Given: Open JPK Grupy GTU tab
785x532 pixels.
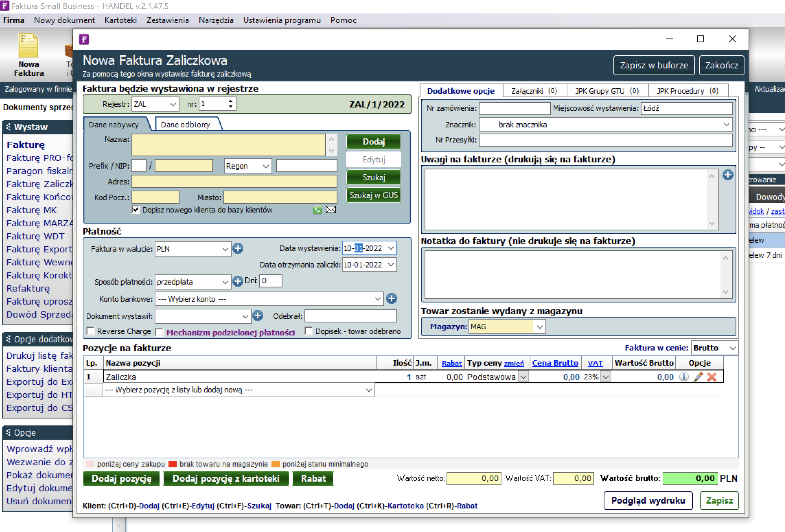Looking at the screenshot, I should pyautogui.click(x=607, y=91).
